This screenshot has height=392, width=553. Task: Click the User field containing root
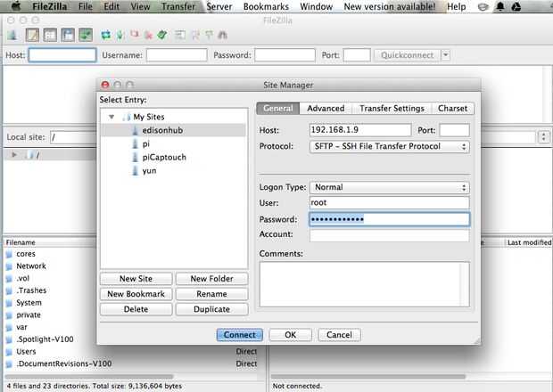click(390, 203)
